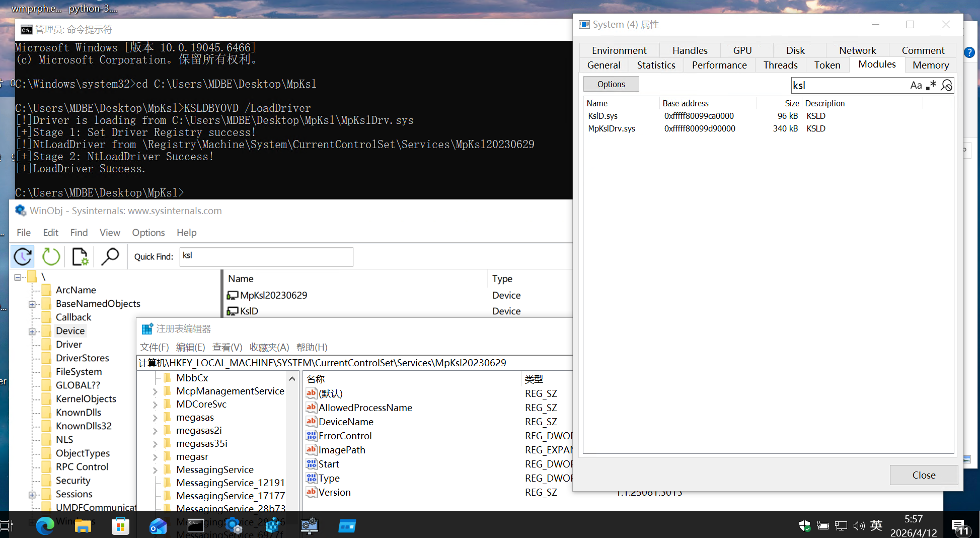Open File Explorer from the taskbar
980x538 pixels.
coord(83,526)
